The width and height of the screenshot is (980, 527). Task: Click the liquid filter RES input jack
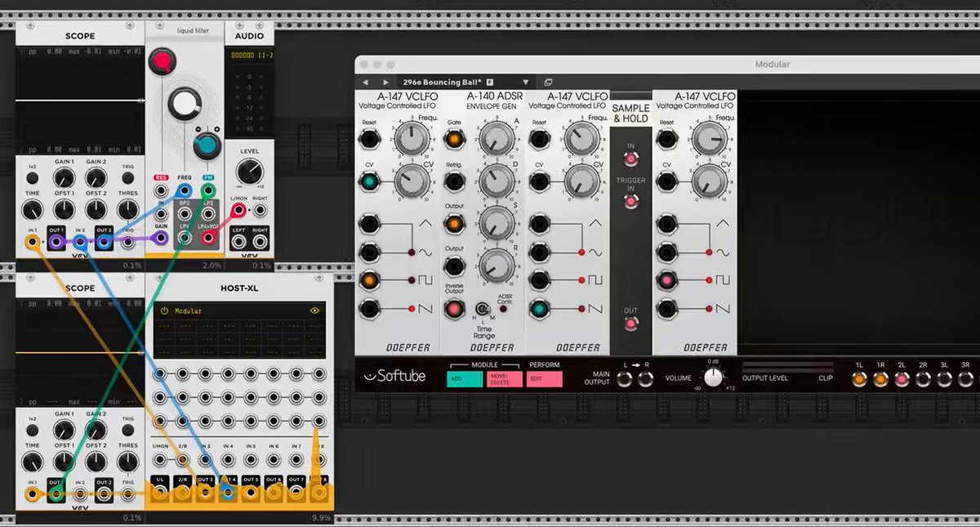pos(161,190)
